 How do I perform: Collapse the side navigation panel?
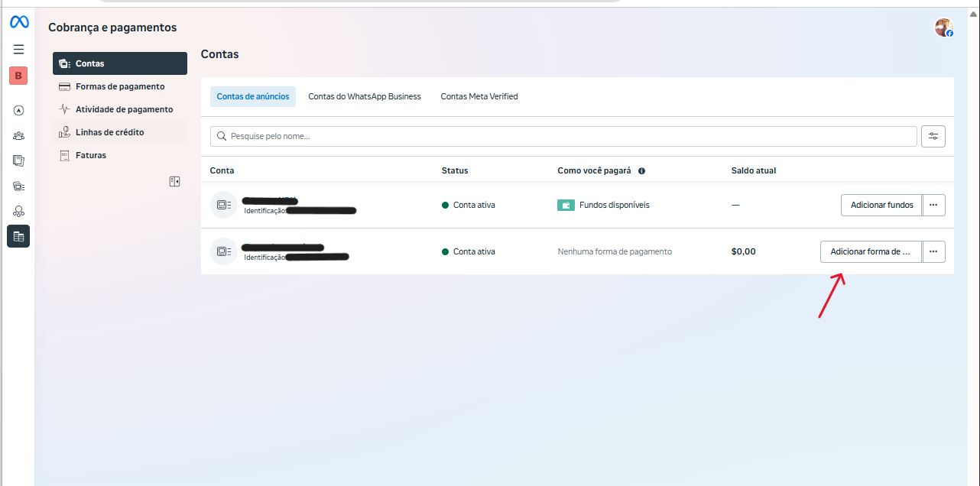pos(174,181)
